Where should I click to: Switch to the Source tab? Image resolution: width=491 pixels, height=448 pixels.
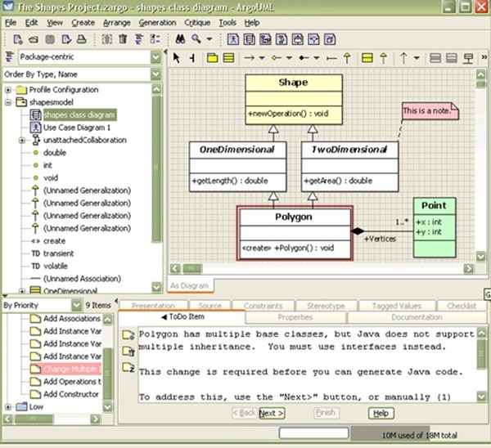(209, 306)
